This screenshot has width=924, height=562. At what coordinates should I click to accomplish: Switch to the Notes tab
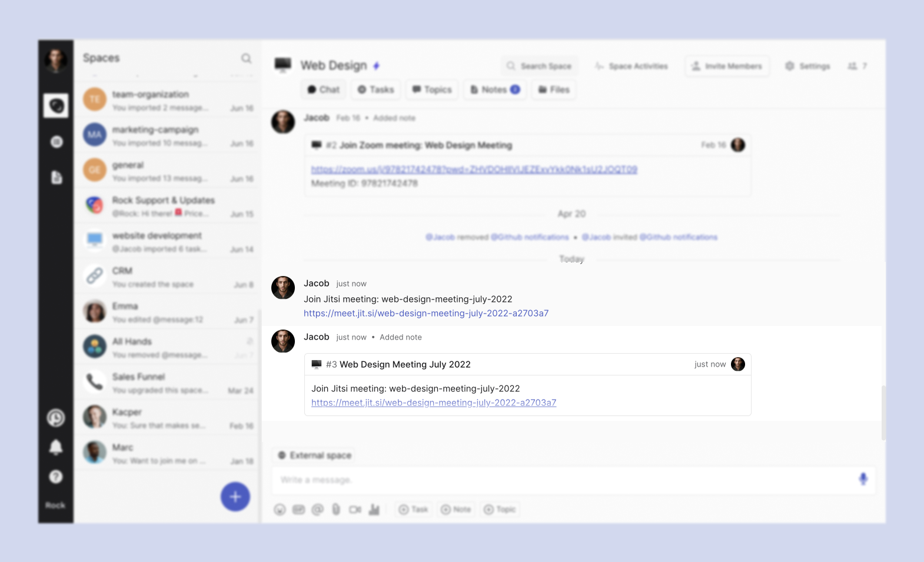point(494,89)
